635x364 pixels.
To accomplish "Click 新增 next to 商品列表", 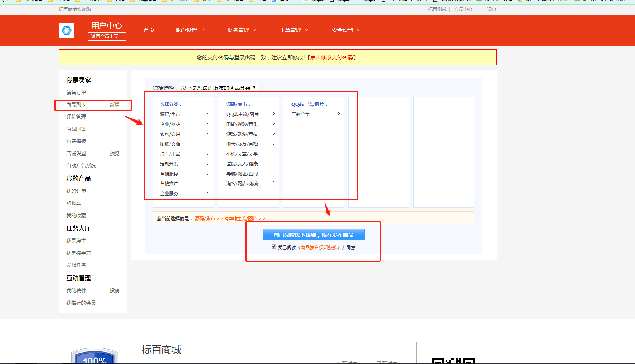I will pyautogui.click(x=115, y=105).
